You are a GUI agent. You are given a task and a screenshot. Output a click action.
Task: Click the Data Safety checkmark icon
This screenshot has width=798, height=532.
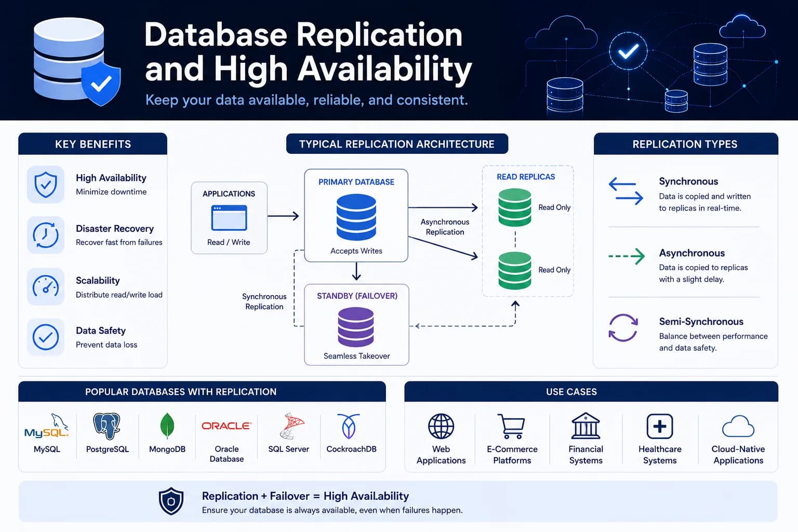[46, 337]
